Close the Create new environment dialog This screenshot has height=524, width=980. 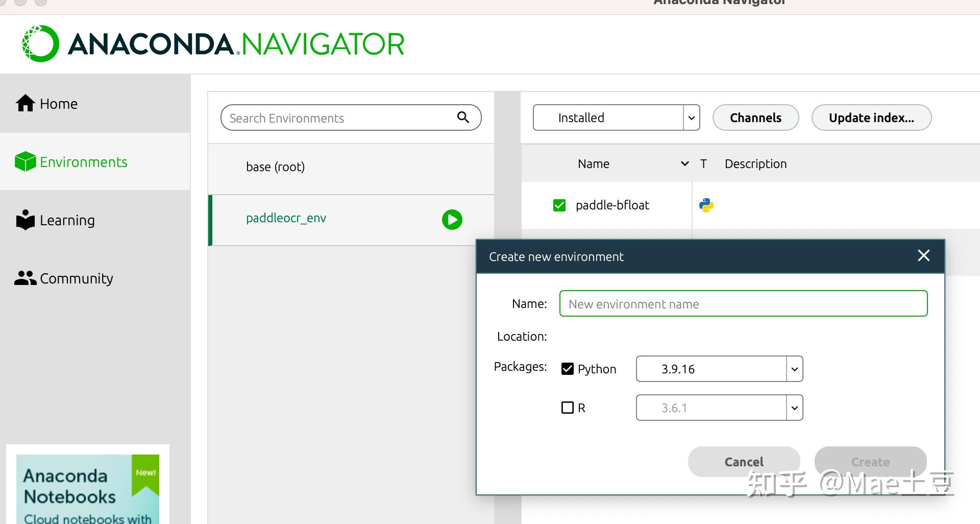[924, 255]
